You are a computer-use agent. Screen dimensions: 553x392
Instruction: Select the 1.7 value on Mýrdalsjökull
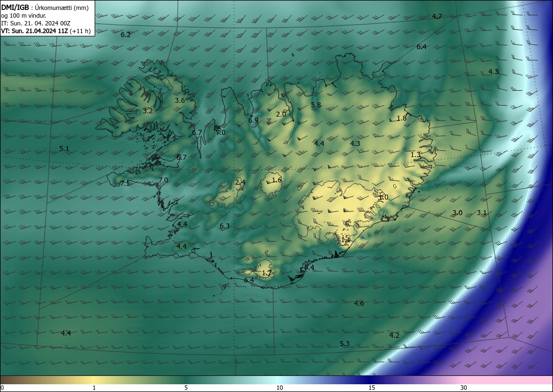tap(267, 273)
